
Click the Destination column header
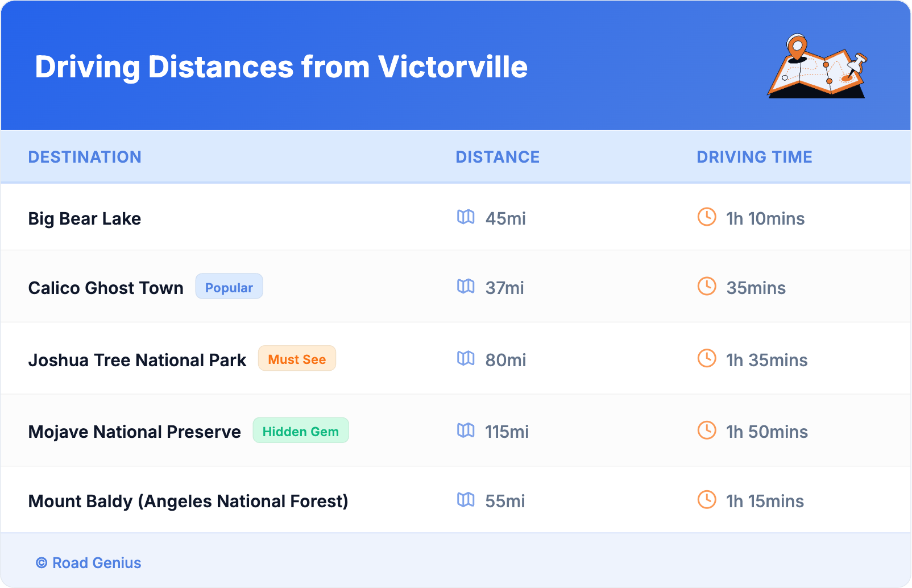[85, 157]
